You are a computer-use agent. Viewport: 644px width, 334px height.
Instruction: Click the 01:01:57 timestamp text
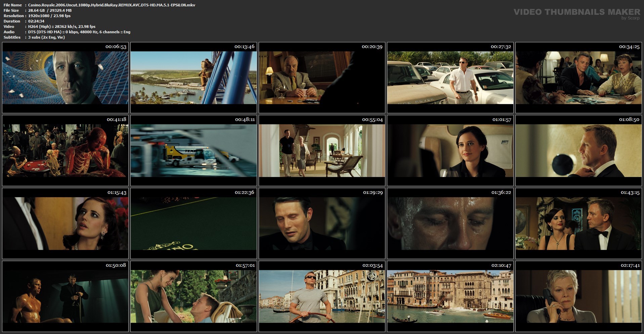tap(502, 120)
